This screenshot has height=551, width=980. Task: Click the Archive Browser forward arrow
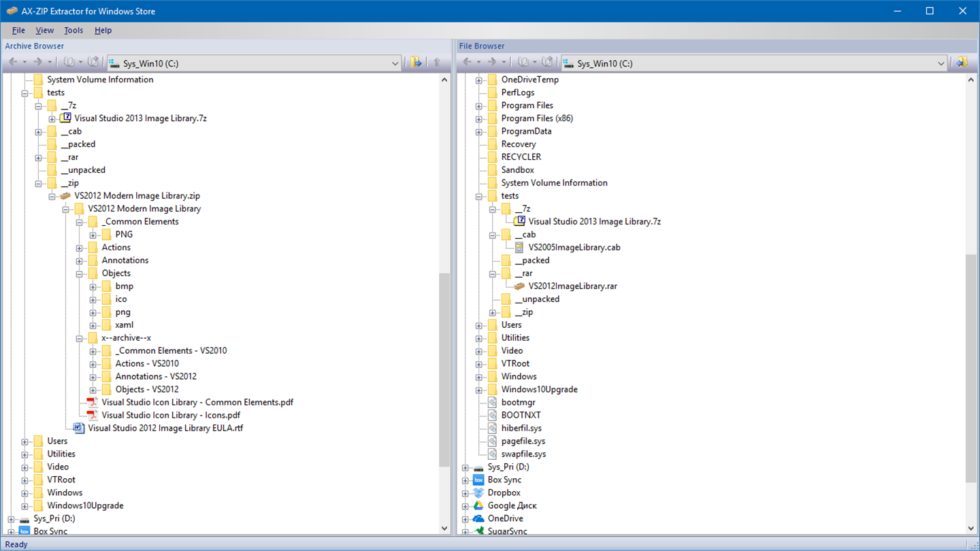(37, 63)
